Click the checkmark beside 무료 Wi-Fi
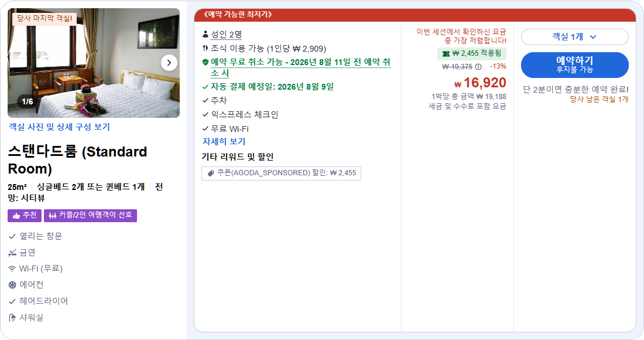 (205, 129)
